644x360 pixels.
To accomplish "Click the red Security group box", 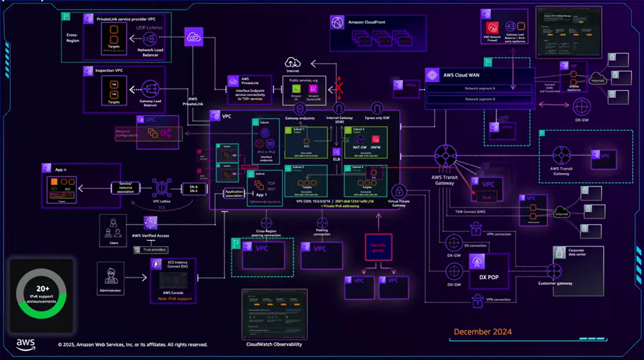I will pyautogui.click(x=378, y=247).
